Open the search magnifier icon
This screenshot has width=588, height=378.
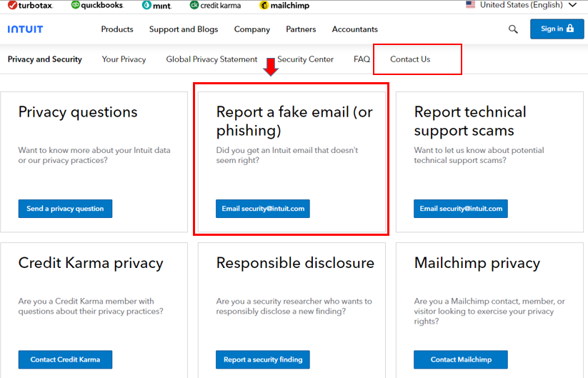pyautogui.click(x=513, y=29)
